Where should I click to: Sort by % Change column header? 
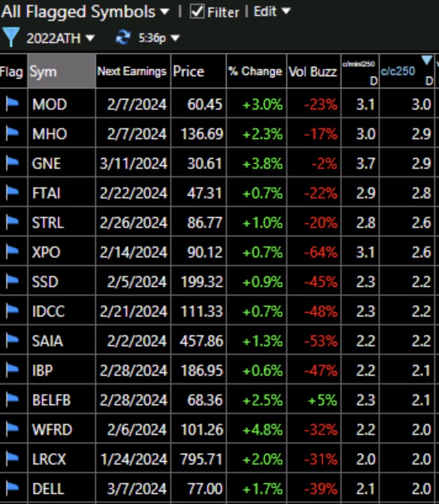click(x=256, y=71)
